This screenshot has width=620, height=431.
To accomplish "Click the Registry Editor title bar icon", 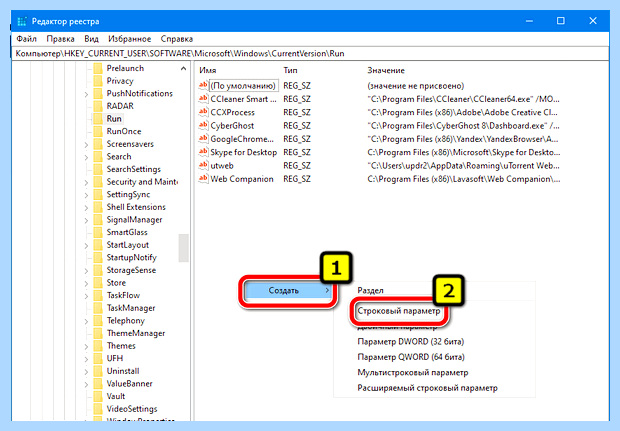I will [x=22, y=21].
